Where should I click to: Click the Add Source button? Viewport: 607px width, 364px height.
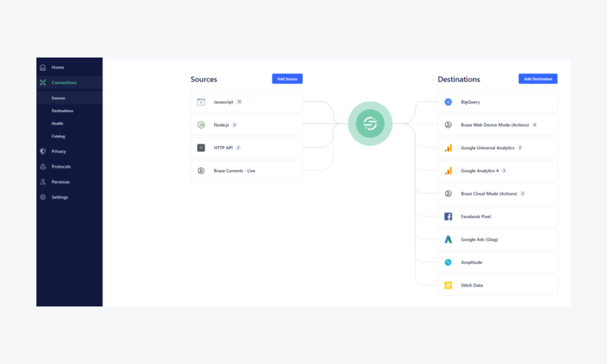pos(287,78)
